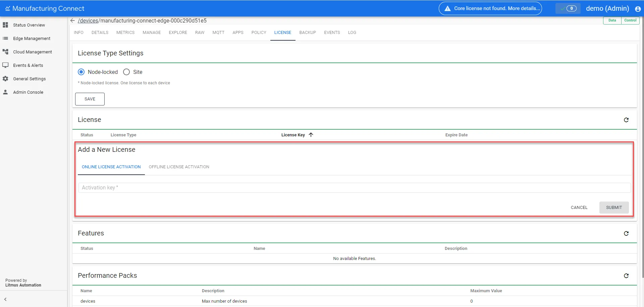644x307 pixels.
Task: Select the Online License Activation tab
Action: click(111, 167)
